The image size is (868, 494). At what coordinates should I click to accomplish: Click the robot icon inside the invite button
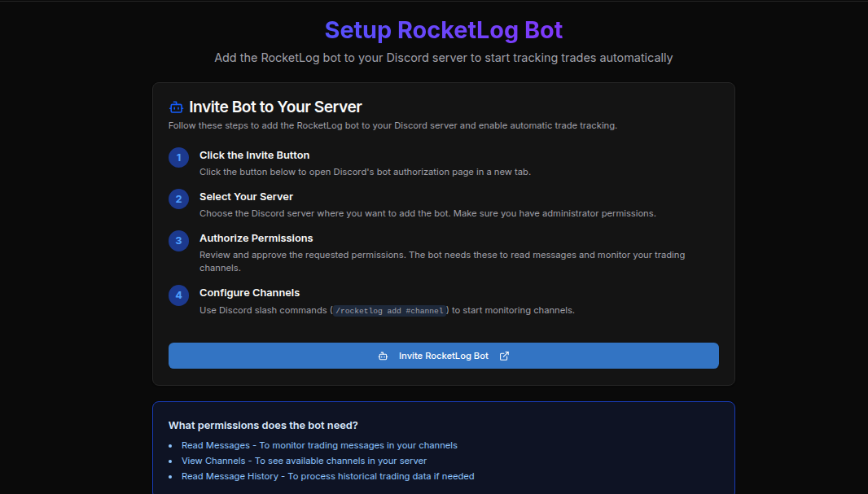coord(383,356)
